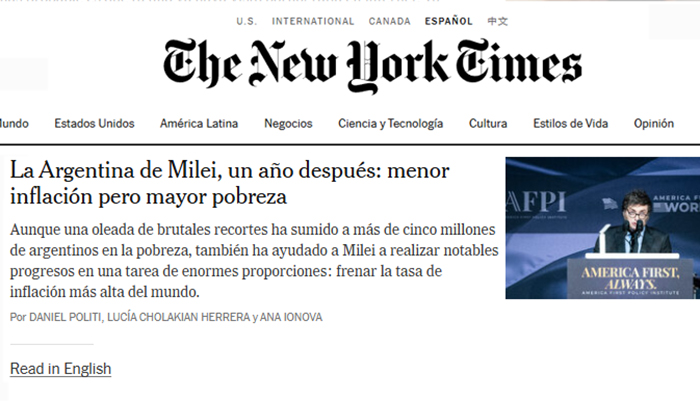
Task: Open the Canada edition
Action: tap(389, 21)
